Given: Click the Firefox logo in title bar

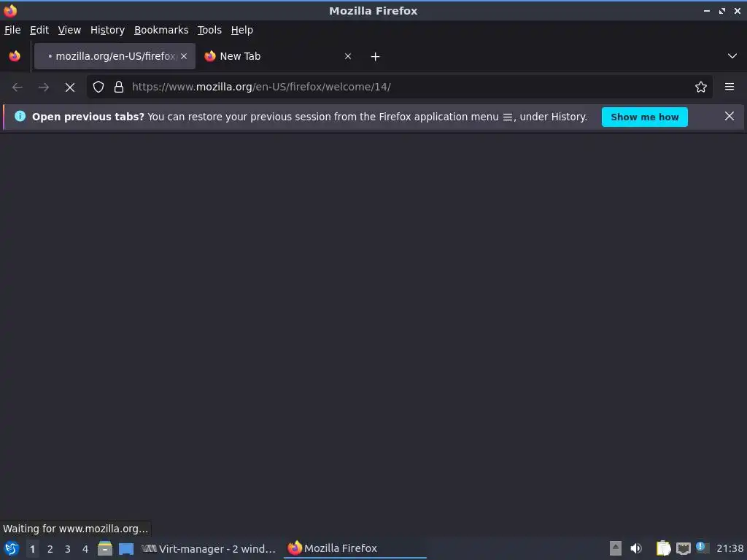Looking at the screenshot, I should (x=10, y=10).
